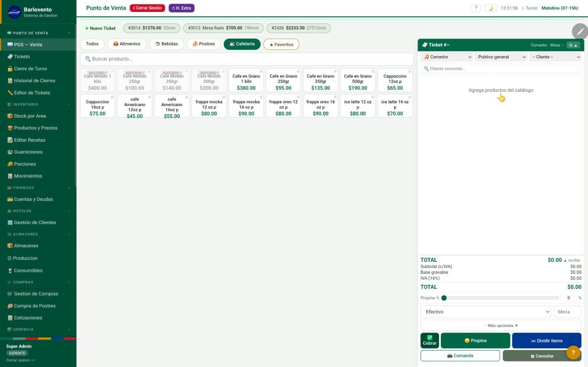Adjust the Propina percent slider

[499, 298]
